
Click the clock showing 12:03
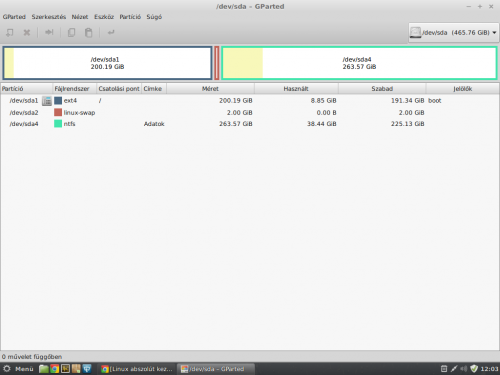pos(489,369)
